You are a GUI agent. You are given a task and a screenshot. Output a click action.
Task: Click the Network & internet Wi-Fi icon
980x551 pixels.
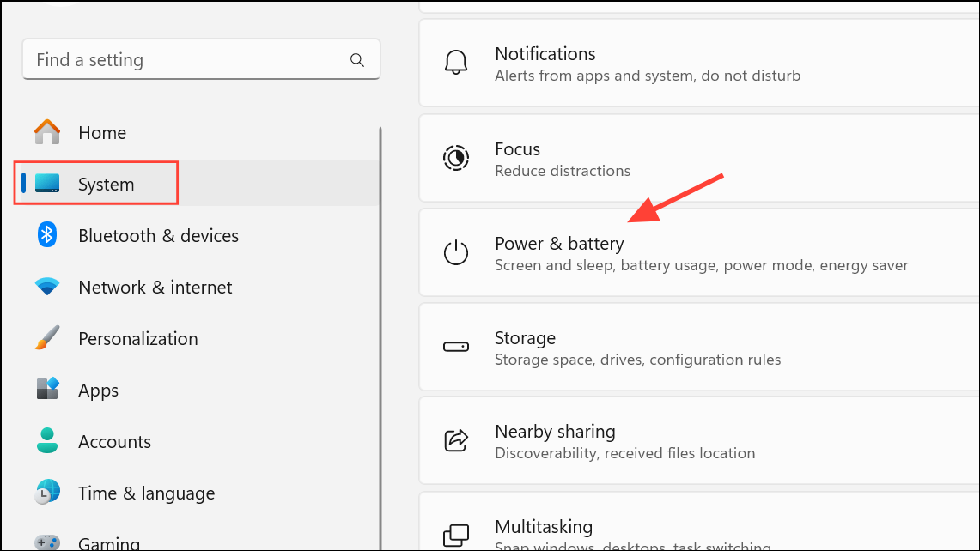coord(46,287)
